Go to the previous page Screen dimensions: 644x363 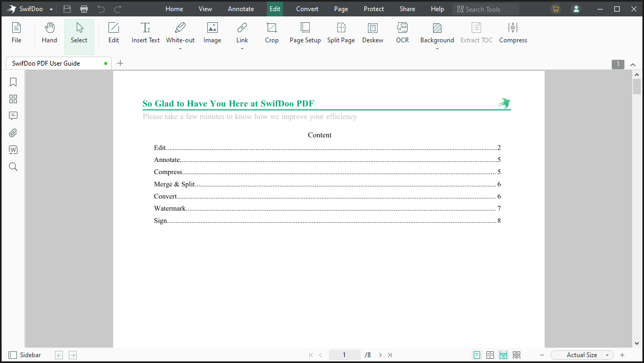(x=321, y=355)
